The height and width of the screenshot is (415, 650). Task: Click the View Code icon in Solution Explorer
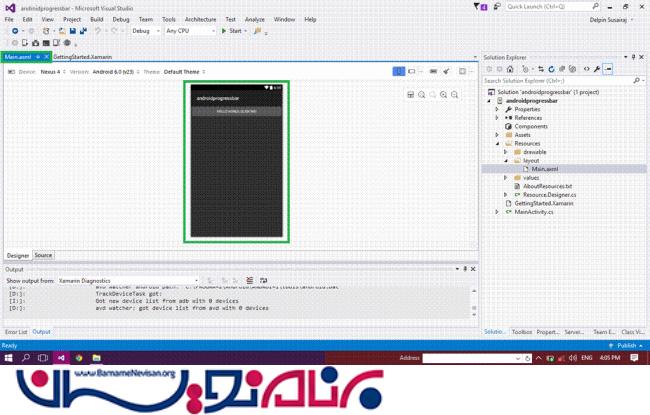585,69
